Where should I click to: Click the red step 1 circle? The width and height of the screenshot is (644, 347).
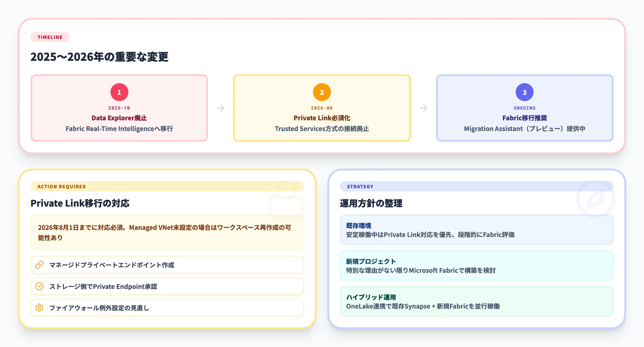119,92
